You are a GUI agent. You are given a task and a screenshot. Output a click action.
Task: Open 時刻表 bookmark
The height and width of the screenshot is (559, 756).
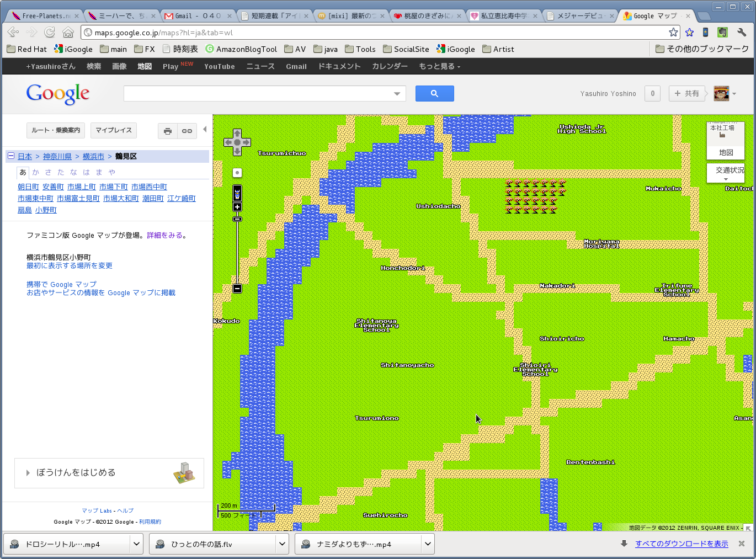click(x=180, y=49)
